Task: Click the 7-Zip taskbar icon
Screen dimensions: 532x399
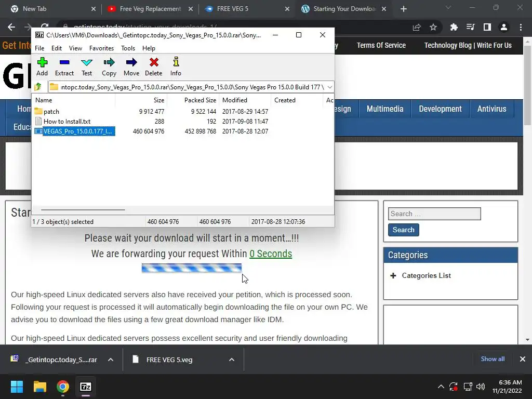Action: [x=86, y=387]
